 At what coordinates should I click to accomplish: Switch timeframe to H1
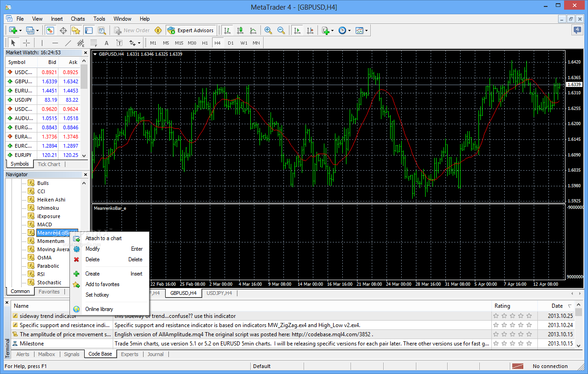click(x=205, y=43)
